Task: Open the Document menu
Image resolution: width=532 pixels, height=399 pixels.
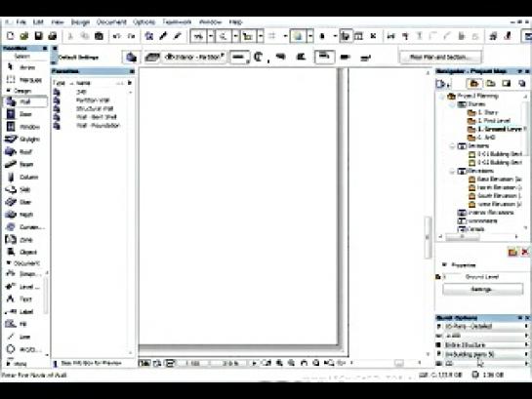Action: coord(111,22)
